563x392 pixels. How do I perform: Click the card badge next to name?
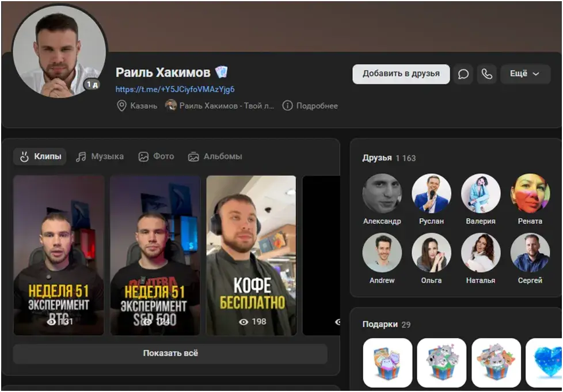pos(221,72)
